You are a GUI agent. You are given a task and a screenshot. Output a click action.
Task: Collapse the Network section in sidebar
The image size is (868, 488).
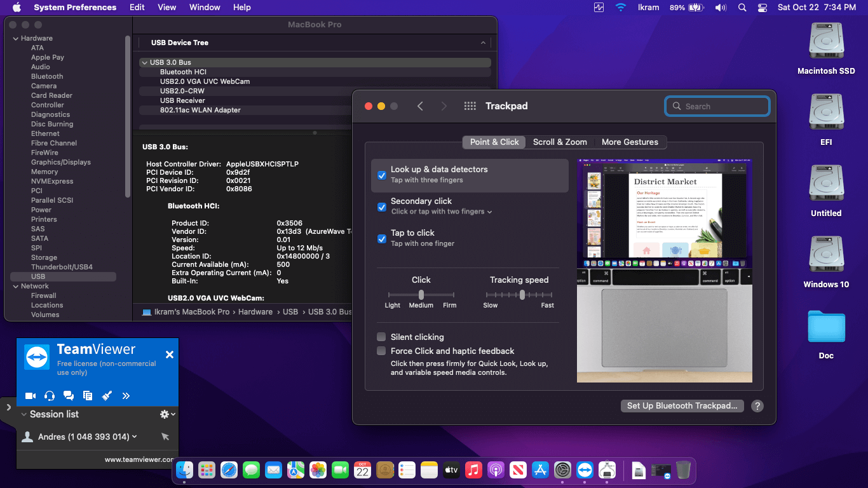(x=15, y=286)
